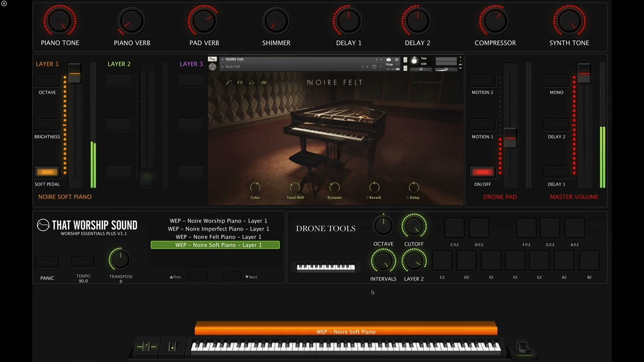Enable Drone Pad Motion 2

pos(482,81)
